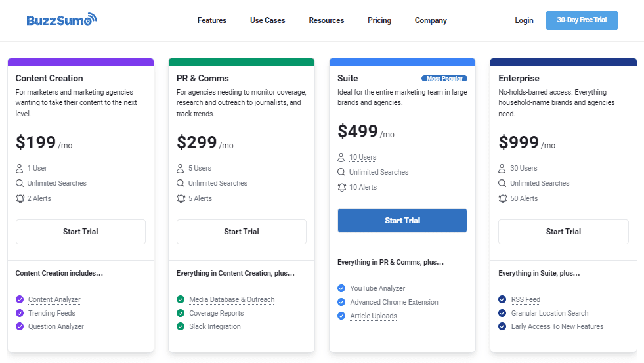This screenshot has width=644, height=363.
Task: Click checkmark icon beside Article Uploads
Action: point(341,316)
